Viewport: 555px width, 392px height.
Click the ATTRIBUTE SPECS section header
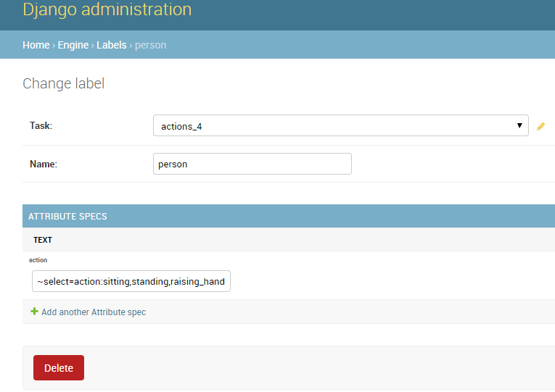[289, 216]
